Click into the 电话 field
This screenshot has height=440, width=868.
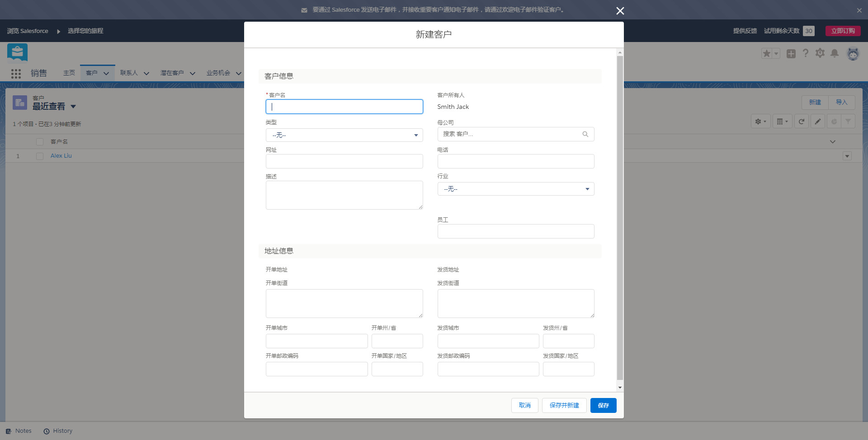coord(516,161)
